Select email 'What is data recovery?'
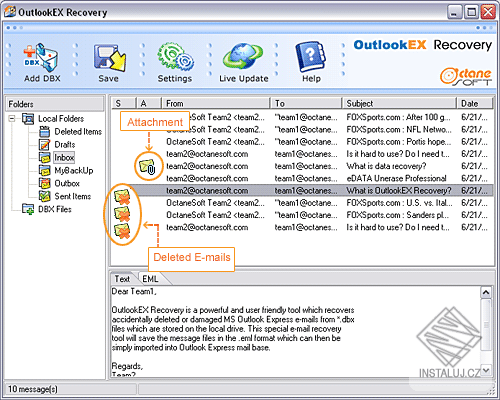The width and height of the screenshot is (500, 400). coord(303,166)
